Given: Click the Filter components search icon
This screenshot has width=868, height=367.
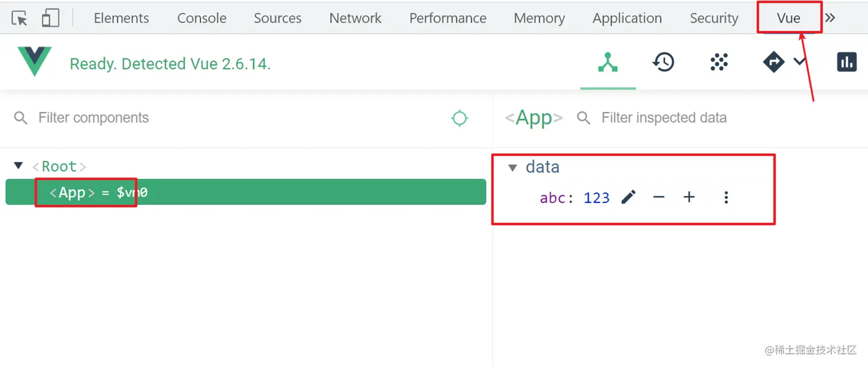Looking at the screenshot, I should (21, 118).
